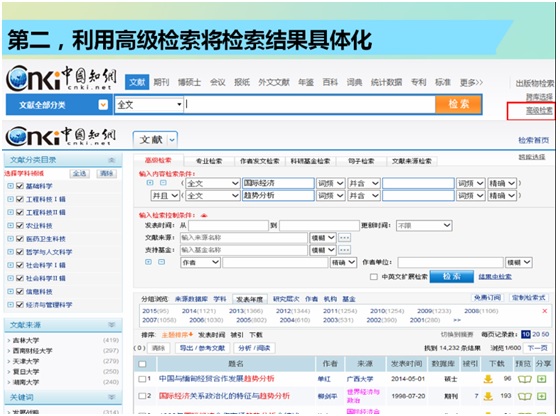Enable the 中英文扩展检索 checkbox
Image resolution: width=560 pixels, height=416 pixels.
click(374, 277)
